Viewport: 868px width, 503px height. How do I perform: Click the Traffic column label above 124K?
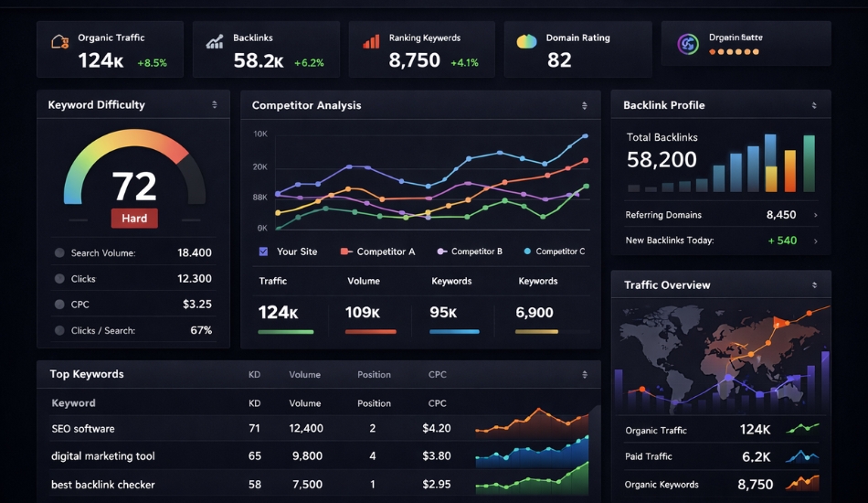(273, 281)
